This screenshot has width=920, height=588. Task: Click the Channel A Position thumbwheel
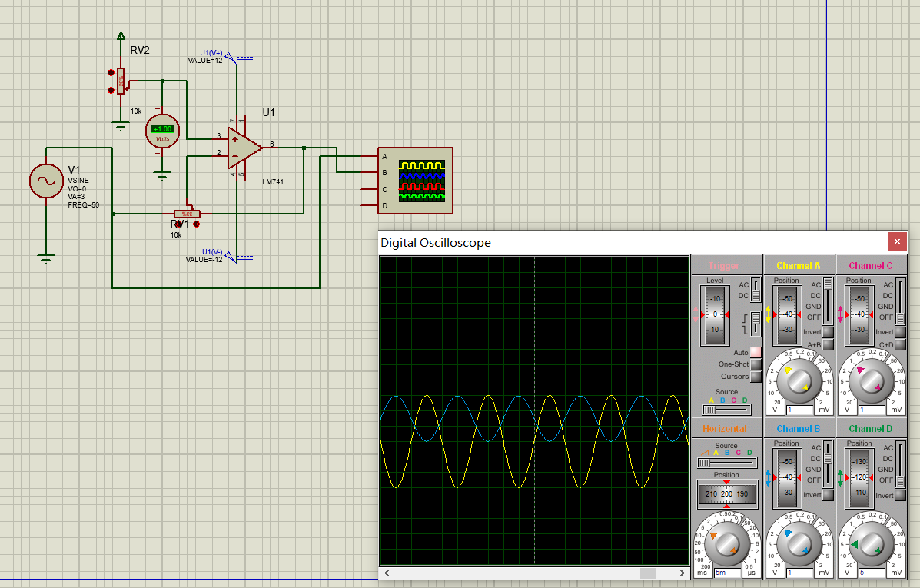787,315
